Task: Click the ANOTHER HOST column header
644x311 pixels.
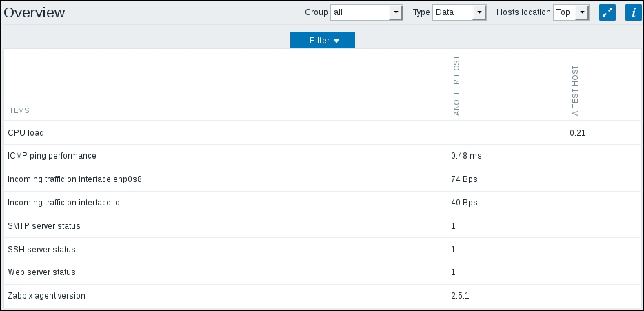Action: pos(456,87)
